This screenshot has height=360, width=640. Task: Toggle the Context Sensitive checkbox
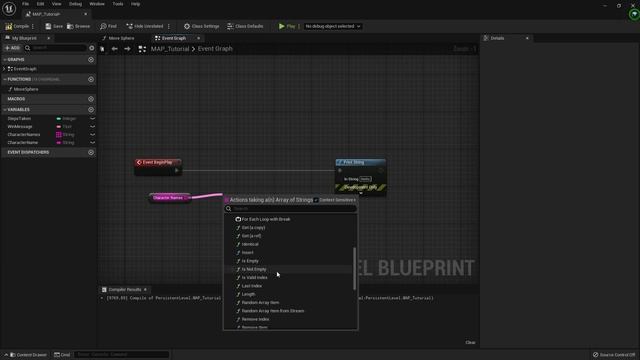[x=316, y=200]
